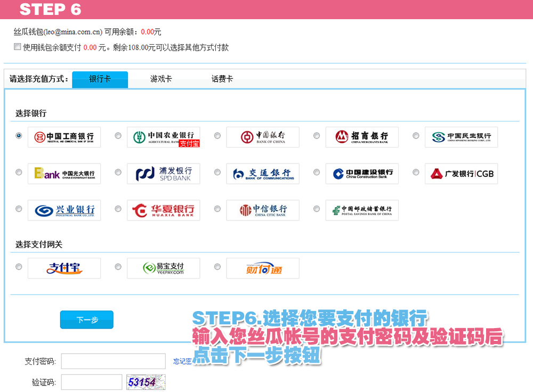Choose the 财付通 gateway radio button
Image resolution: width=533 pixels, height=392 pixels.
(217, 267)
